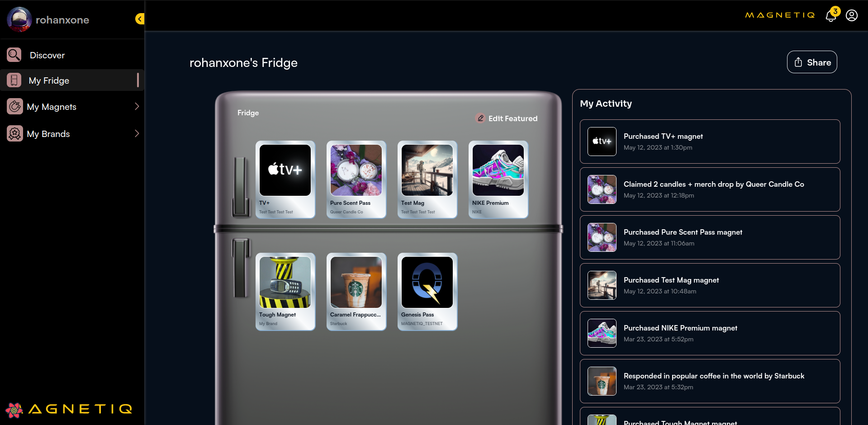The width and height of the screenshot is (868, 425).
Task: Go to Discover menu item
Action: click(x=47, y=55)
